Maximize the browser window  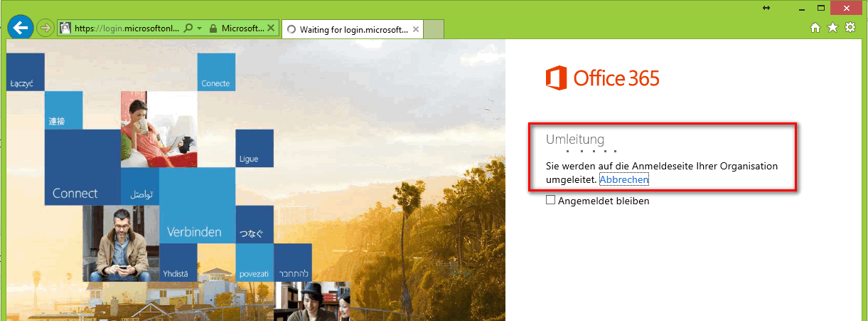pyautogui.click(x=820, y=7)
